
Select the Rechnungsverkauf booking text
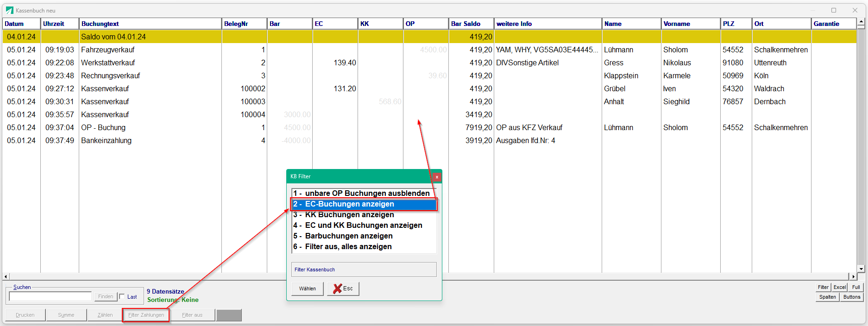[x=110, y=75]
